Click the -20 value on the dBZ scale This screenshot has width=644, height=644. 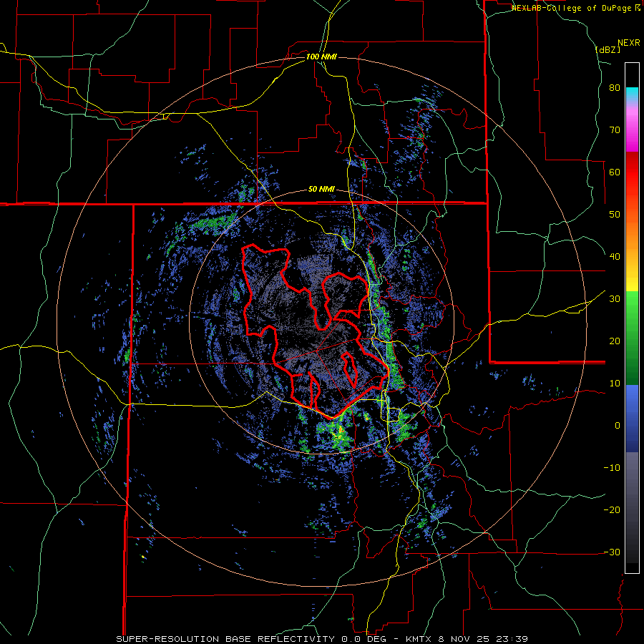tap(612, 510)
